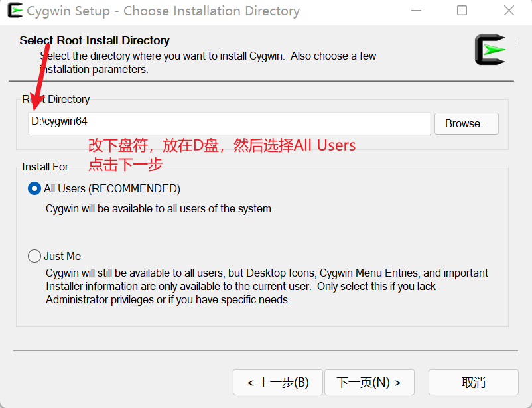Click the Cygwin Setup title bar text

pos(163,11)
